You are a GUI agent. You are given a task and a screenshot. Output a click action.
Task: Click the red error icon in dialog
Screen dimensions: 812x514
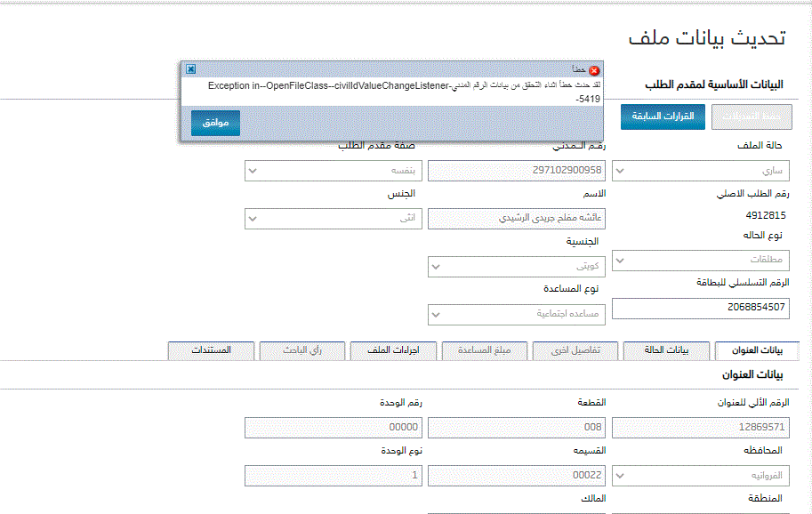pyautogui.click(x=594, y=70)
